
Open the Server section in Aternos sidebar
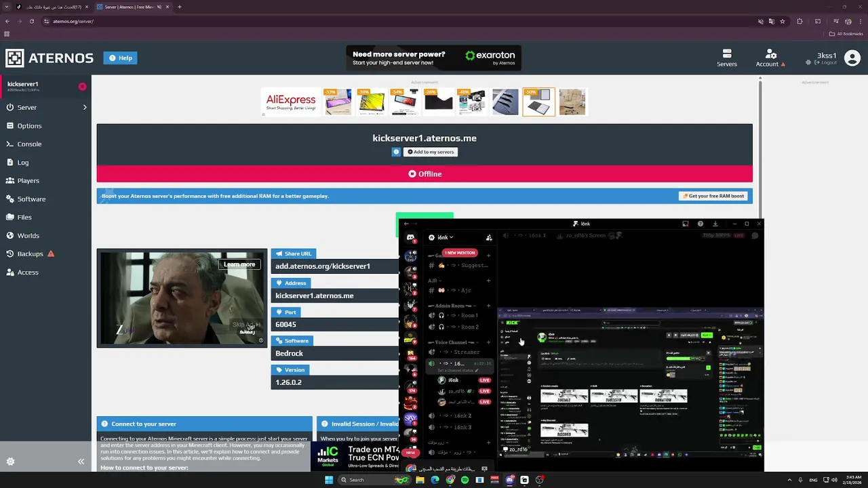(27, 107)
